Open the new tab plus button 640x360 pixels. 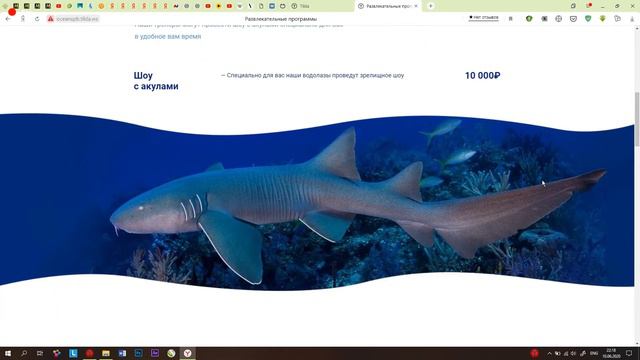pyautogui.click(x=430, y=6)
